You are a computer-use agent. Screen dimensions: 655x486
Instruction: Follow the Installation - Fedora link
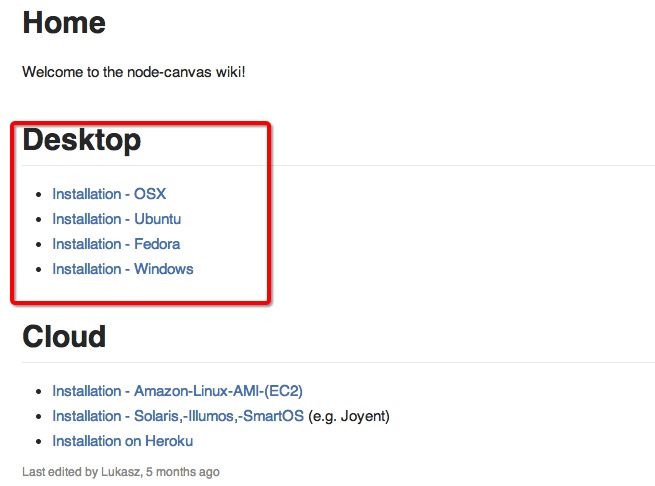tap(116, 244)
